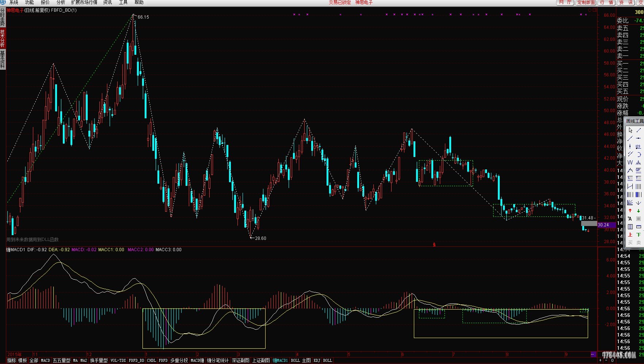Select the down-arrow fork tool
The width and height of the screenshot is (644, 364).
(639, 203)
